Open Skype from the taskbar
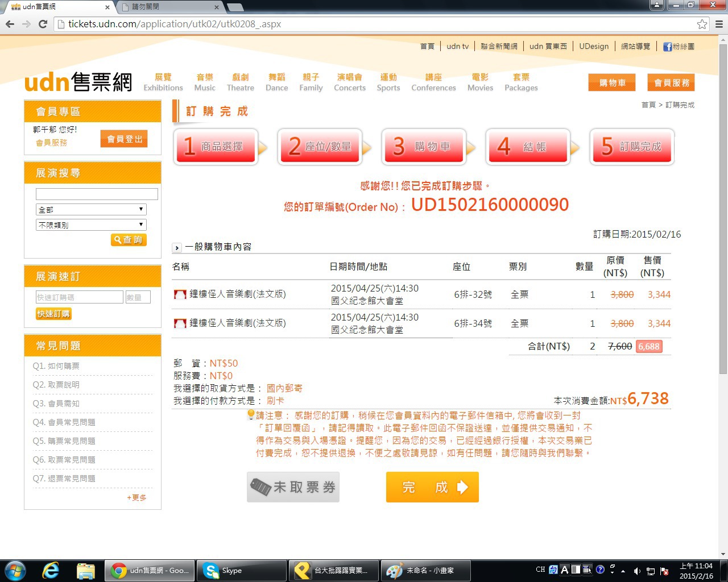This screenshot has width=728, height=582. 241,570
